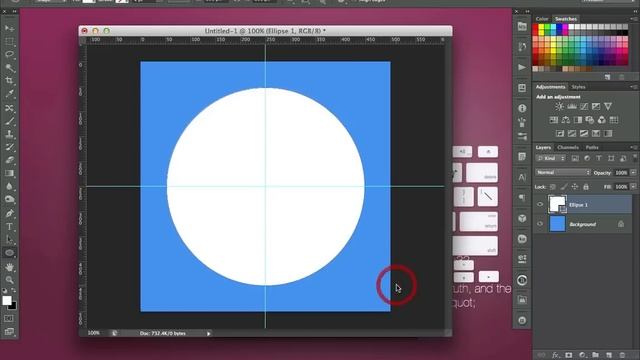Add a layer mask

(x=569, y=355)
